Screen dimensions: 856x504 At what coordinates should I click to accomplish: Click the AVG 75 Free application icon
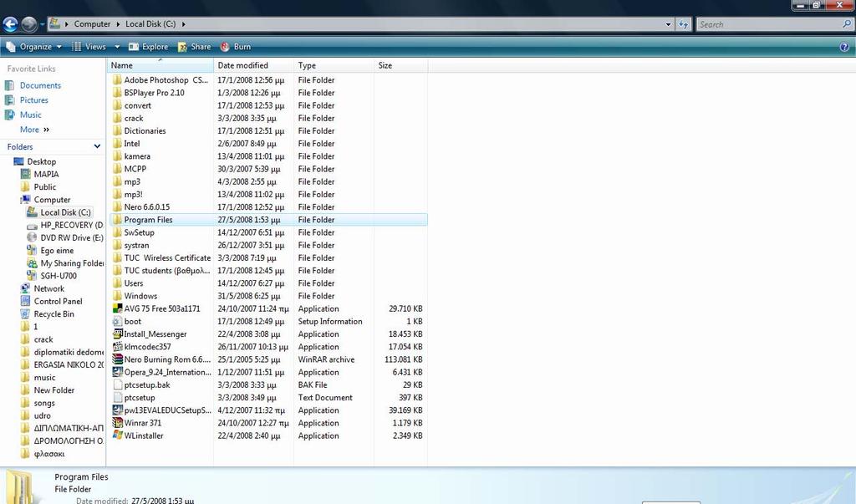117,308
